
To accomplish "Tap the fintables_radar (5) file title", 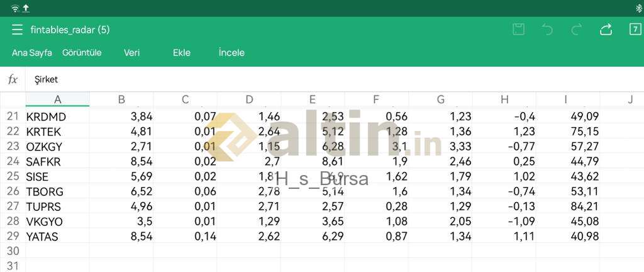I will coord(70,30).
